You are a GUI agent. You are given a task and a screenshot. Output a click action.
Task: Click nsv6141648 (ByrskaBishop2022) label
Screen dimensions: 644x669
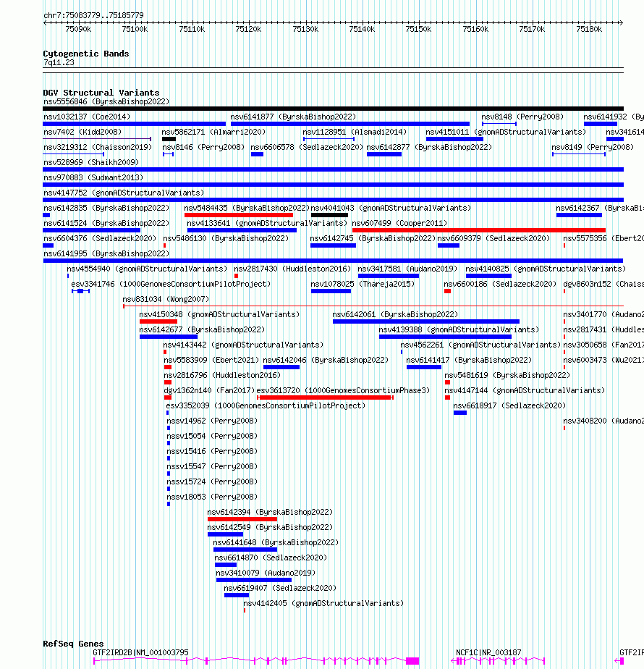[276, 543]
